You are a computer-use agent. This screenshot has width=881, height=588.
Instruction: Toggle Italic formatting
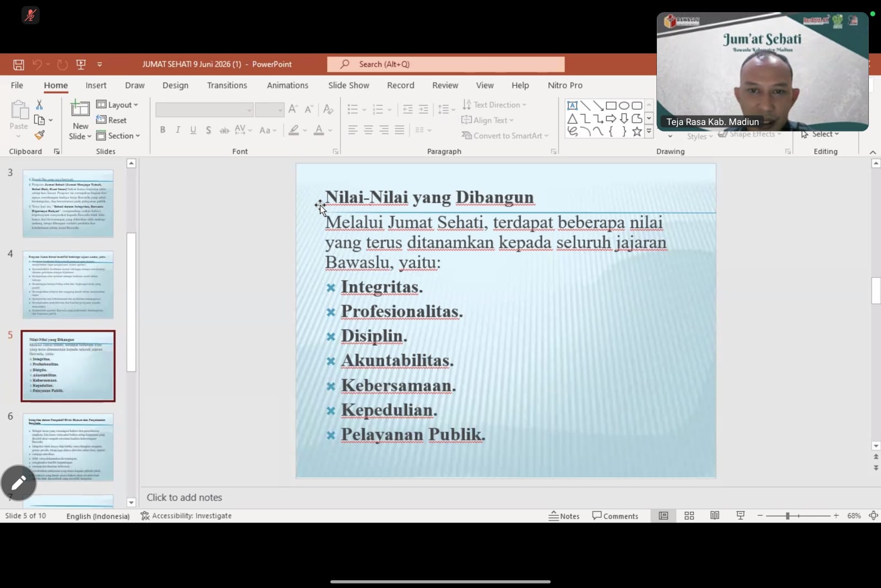click(178, 130)
